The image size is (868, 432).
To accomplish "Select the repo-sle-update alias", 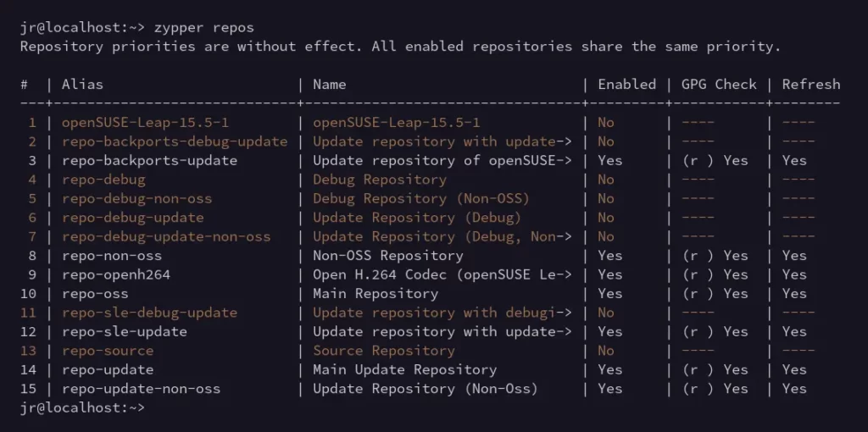I will [124, 332].
